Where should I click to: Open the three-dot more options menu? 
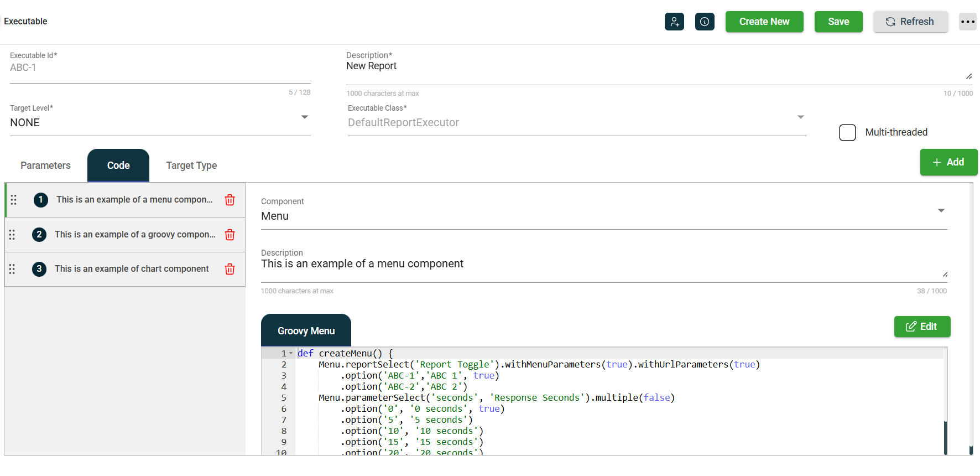[x=967, y=22]
